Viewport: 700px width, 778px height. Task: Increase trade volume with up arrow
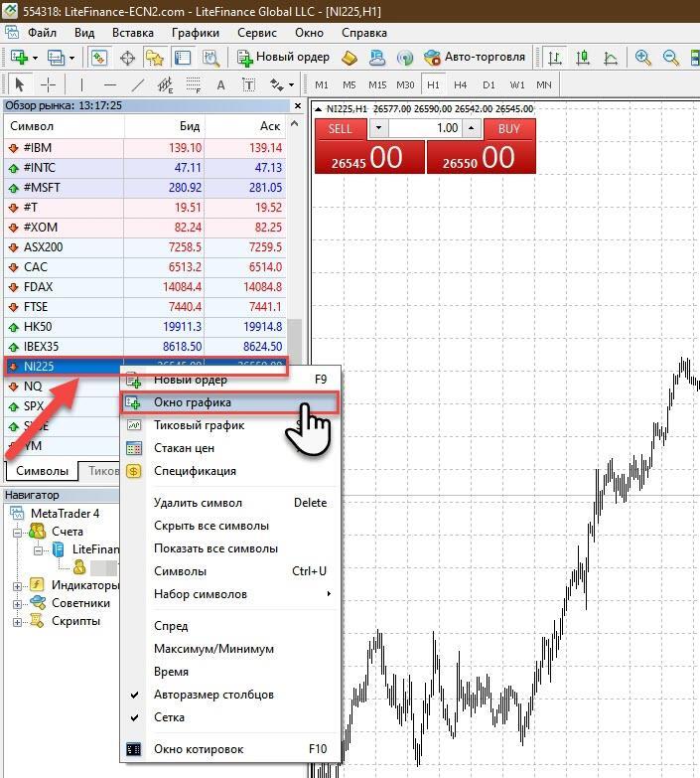click(471, 128)
